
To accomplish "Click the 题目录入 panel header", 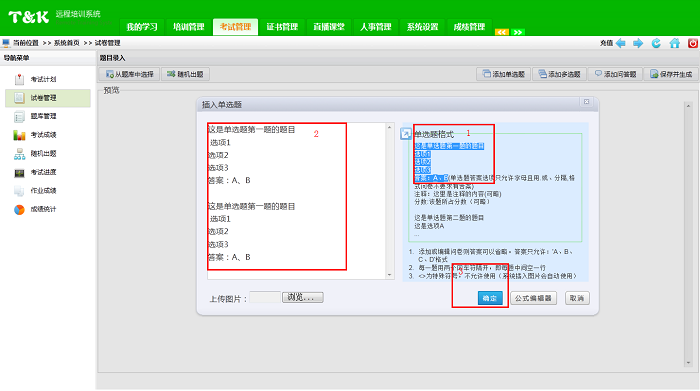I will coord(112,58).
